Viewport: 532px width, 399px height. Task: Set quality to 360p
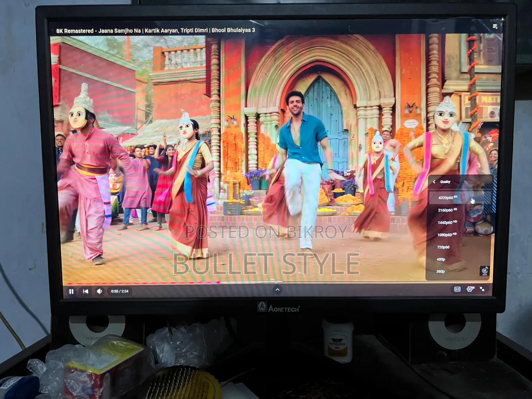pos(458,271)
